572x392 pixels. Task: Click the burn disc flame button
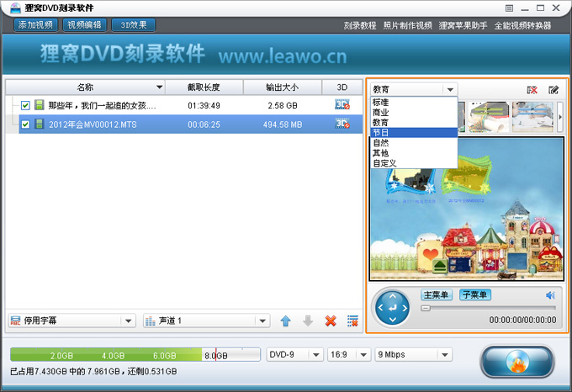(517, 362)
